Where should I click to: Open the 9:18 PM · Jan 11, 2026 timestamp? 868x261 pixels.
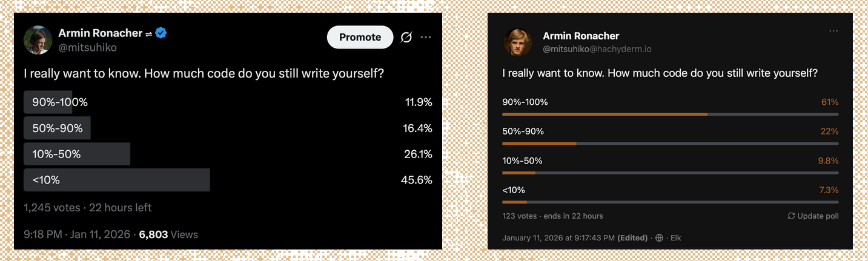click(78, 234)
